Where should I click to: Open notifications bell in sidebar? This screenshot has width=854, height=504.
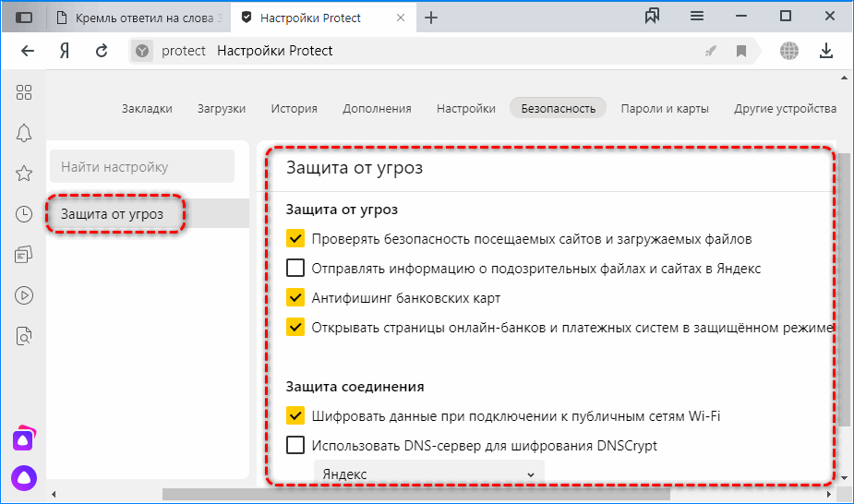(x=24, y=133)
